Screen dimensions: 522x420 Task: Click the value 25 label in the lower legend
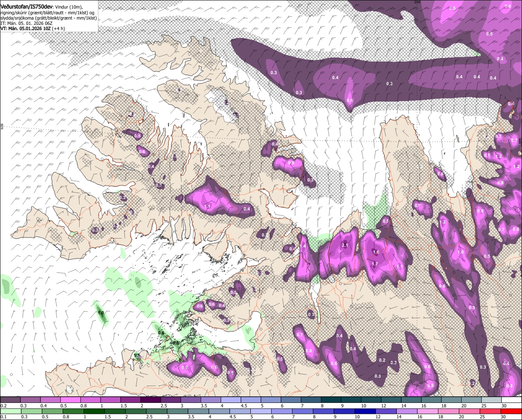[x=482, y=417]
